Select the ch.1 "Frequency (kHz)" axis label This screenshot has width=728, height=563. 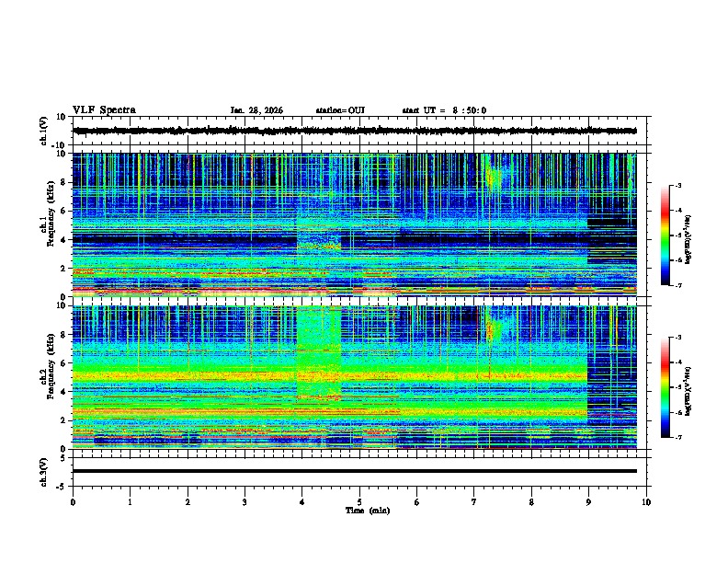[x=51, y=213]
